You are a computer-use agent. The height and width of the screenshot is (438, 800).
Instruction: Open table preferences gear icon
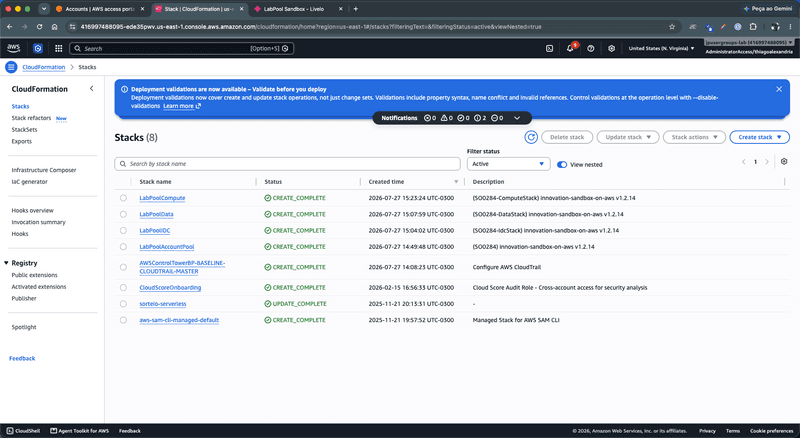click(x=784, y=161)
